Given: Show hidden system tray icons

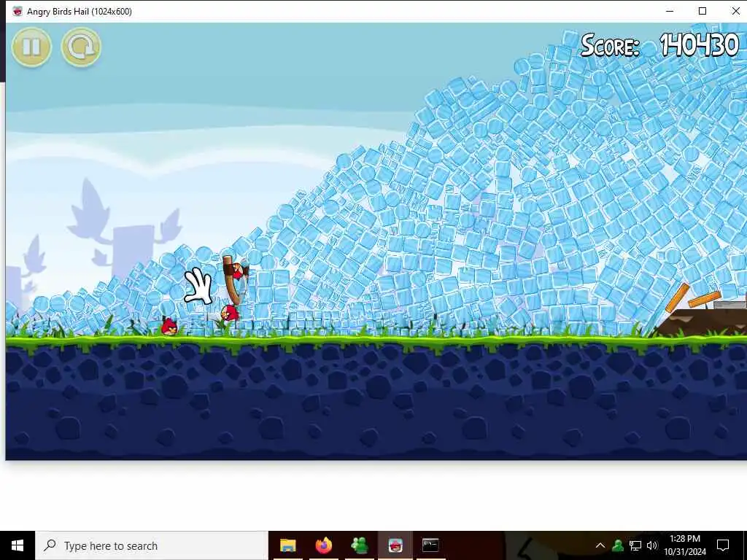Looking at the screenshot, I should [x=600, y=545].
